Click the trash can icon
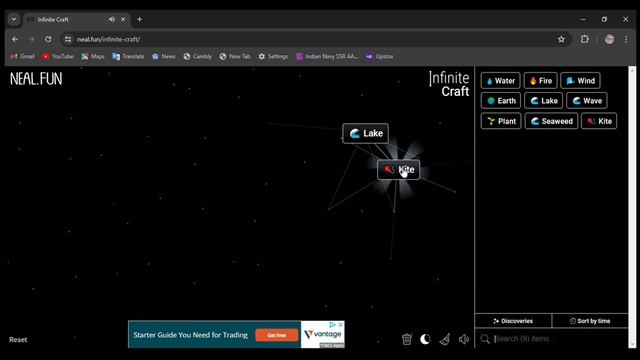Image resolution: width=640 pixels, height=360 pixels. (x=407, y=339)
